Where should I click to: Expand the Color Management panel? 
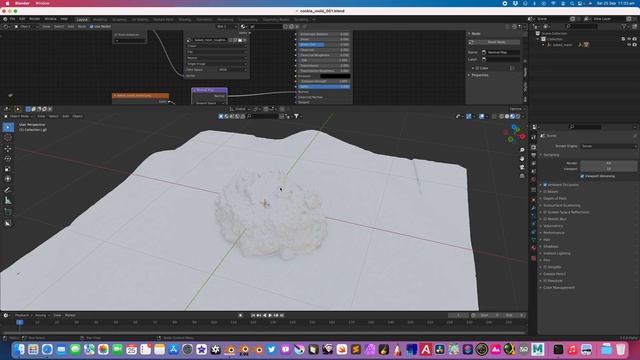tap(559, 288)
